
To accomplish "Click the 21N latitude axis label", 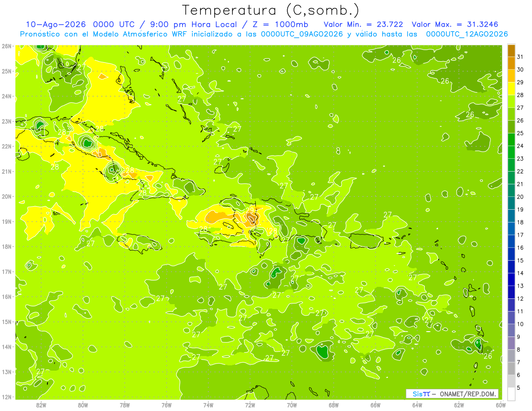I will [x=6, y=172].
